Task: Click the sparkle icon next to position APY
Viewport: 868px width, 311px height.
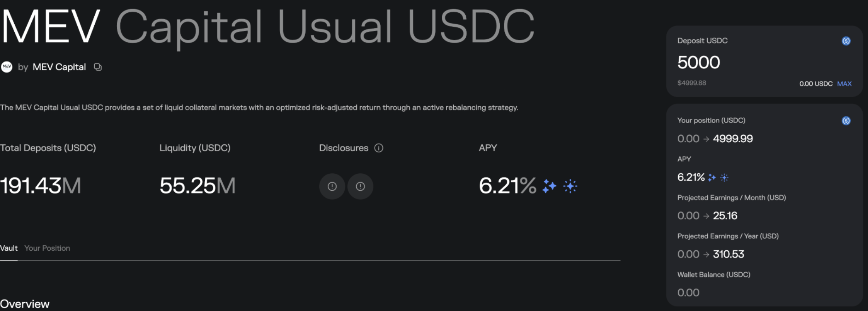Action: pos(712,178)
